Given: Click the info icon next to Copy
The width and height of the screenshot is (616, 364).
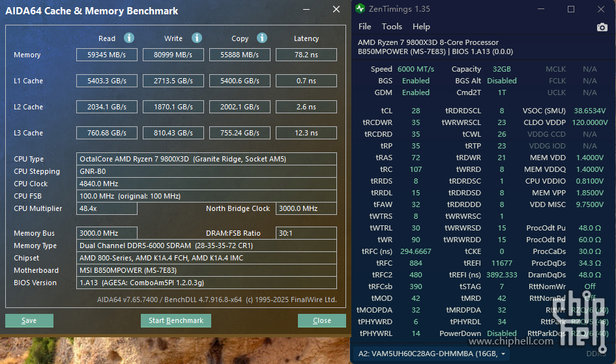Looking at the screenshot, I should pyautogui.click(x=262, y=38).
